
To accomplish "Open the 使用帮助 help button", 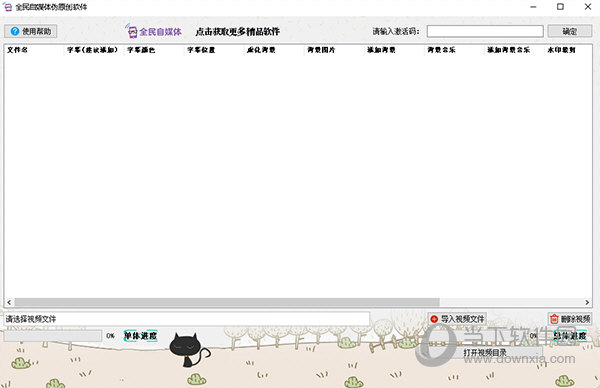I will (x=31, y=31).
